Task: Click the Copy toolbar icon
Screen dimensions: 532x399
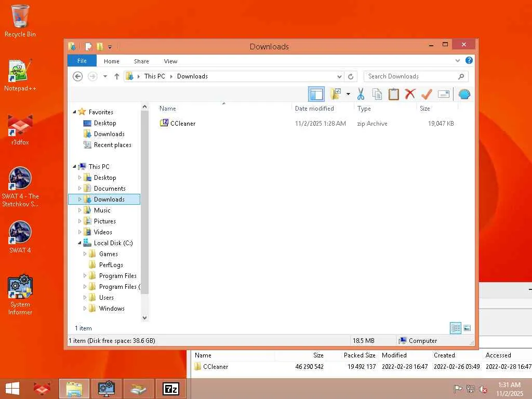Action: pyautogui.click(x=377, y=94)
